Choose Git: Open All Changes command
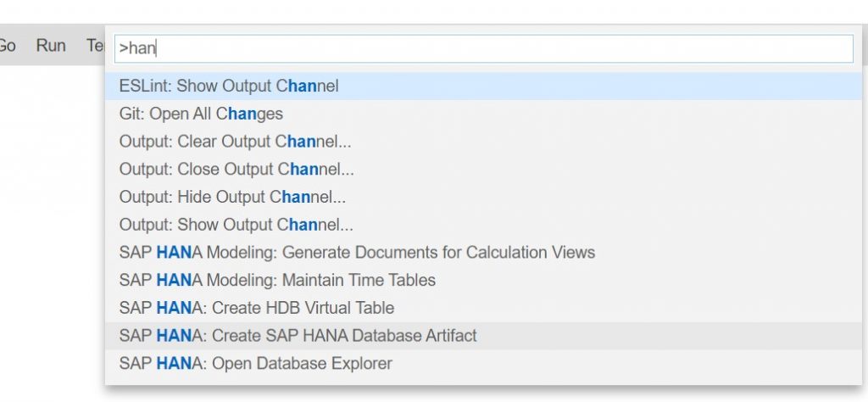The image size is (868, 402). tap(483, 114)
